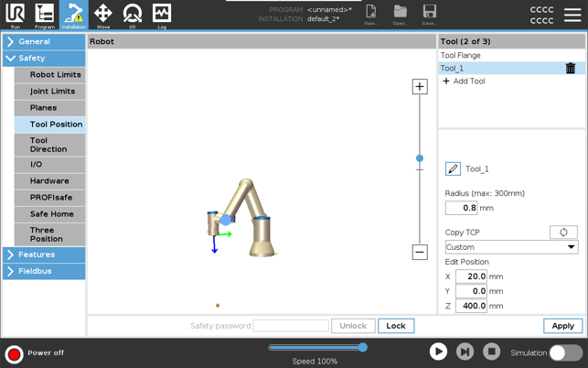The image size is (588, 368).
Task: Expand the Fieldbus section
Action: [x=43, y=271]
